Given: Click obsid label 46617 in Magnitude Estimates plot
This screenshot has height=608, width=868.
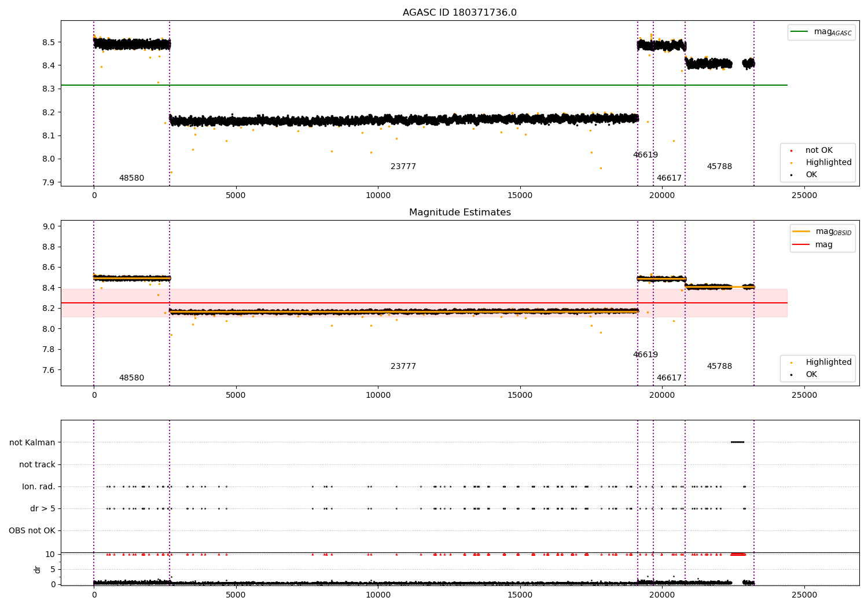Looking at the screenshot, I should 669,378.
